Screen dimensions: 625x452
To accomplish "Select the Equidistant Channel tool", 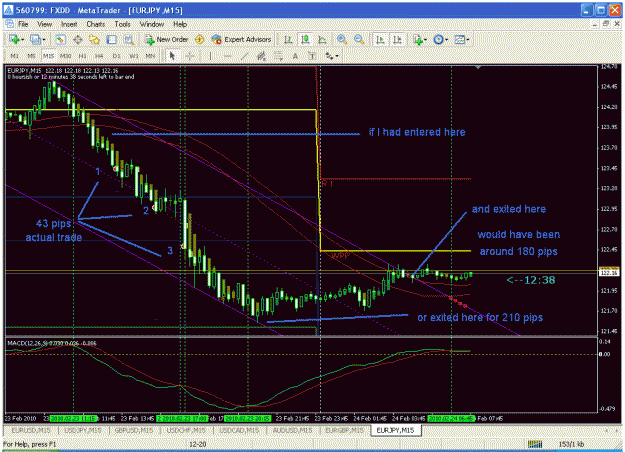I will point(261,56).
